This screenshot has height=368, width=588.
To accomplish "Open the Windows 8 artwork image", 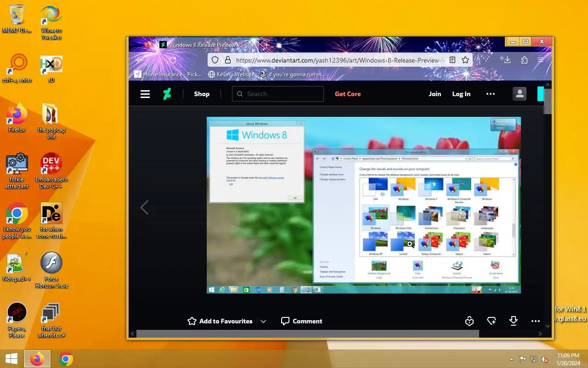I will pyautogui.click(x=363, y=205).
